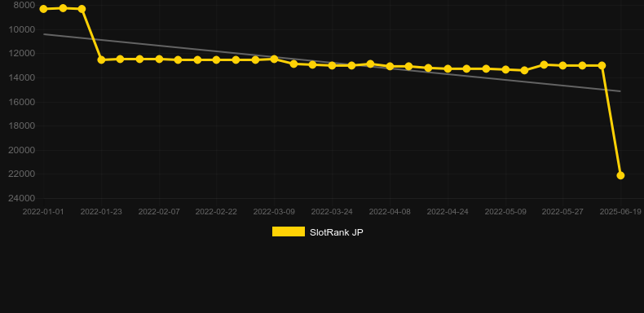644x313 pixels.
Task: Toggle the SlotRank JP legend label
Action: tap(337, 232)
